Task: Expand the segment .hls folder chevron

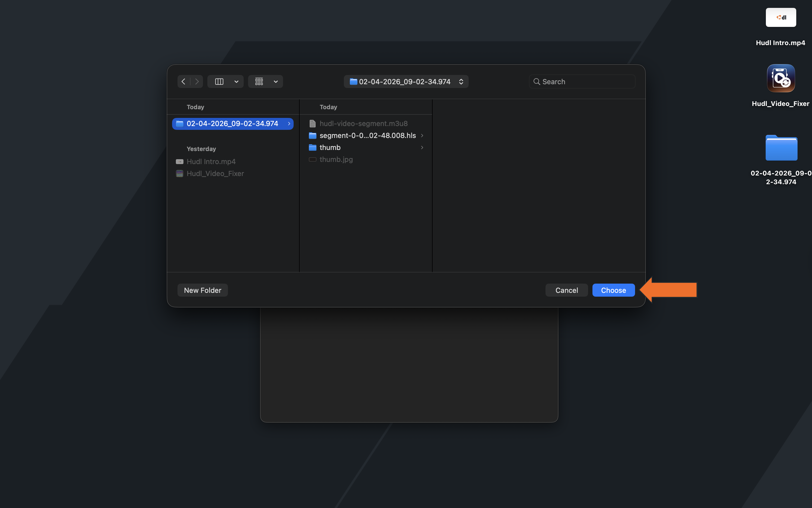Action: [422, 135]
